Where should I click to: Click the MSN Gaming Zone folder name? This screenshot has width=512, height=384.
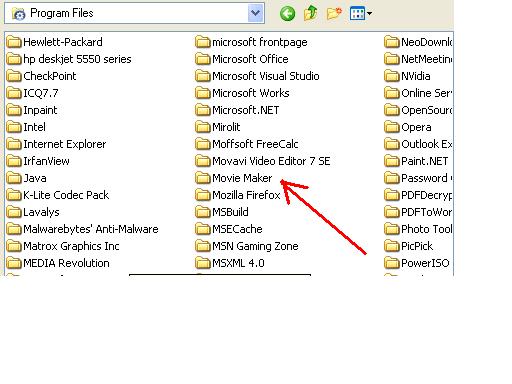255,246
